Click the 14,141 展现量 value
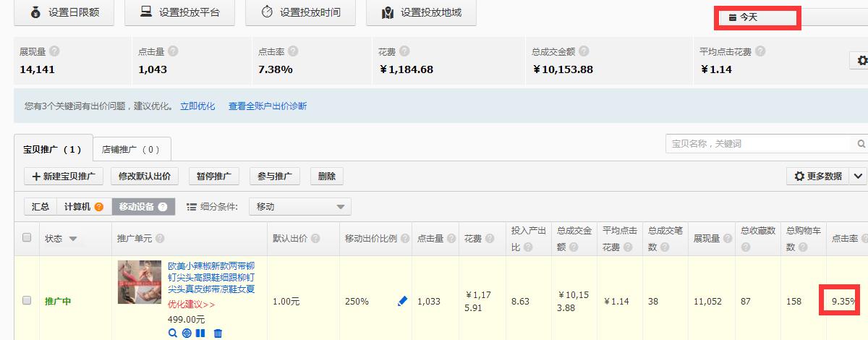The width and height of the screenshot is (868, 340). point(38,69)
